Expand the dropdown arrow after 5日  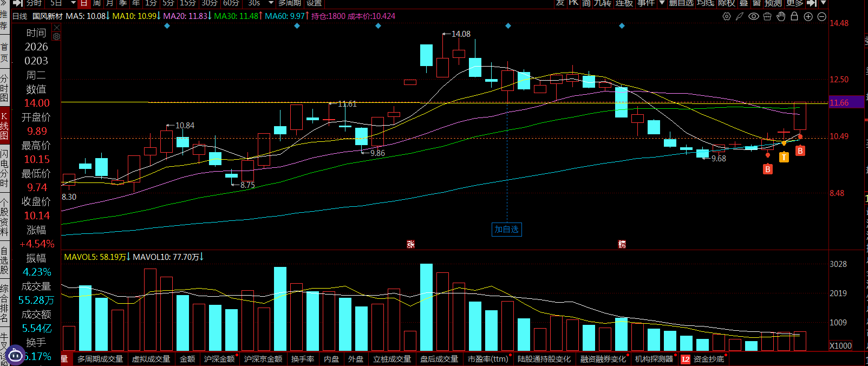coord(73,3)
